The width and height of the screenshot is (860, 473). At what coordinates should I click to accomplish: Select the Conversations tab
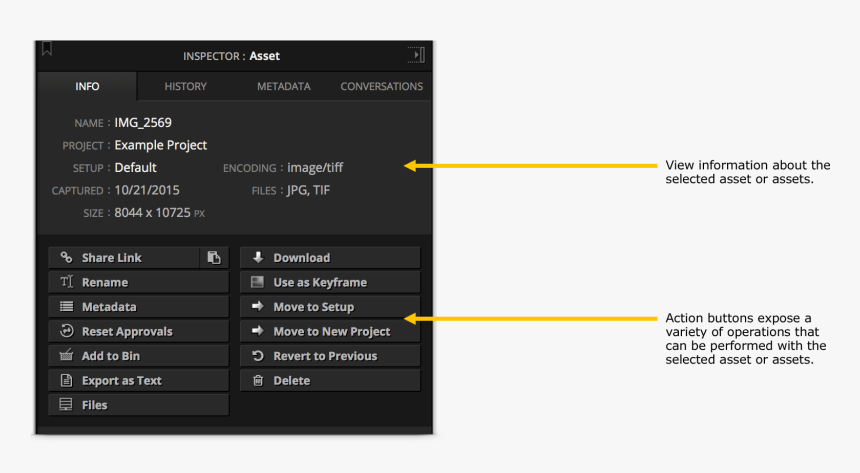(x=381, y=87)
